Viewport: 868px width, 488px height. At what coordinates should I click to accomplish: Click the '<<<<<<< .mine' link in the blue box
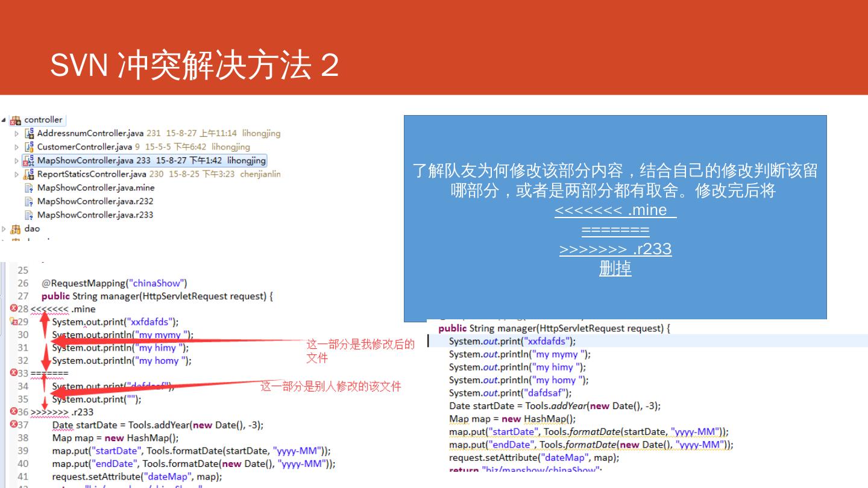tap(615, 210)
